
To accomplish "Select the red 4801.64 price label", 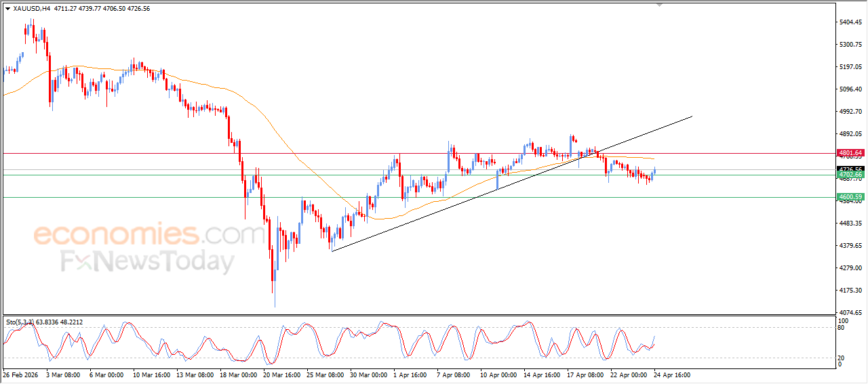I will [850, 153].
